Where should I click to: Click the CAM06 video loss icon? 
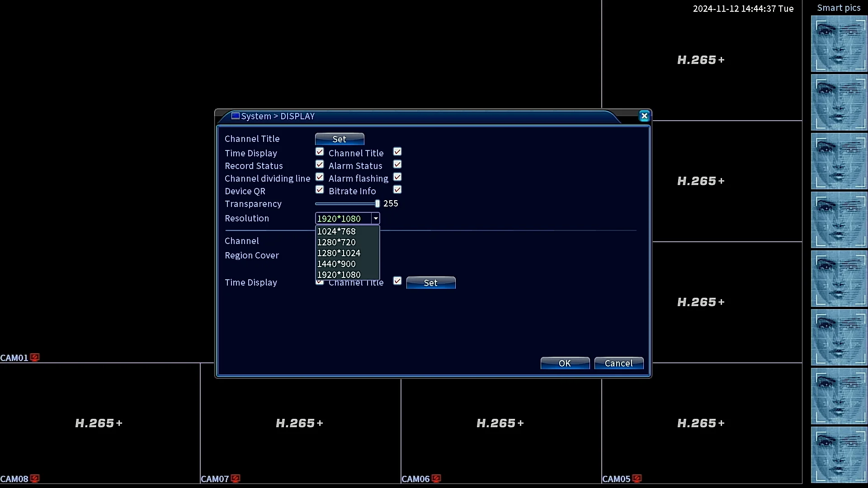tap(436, 479)
